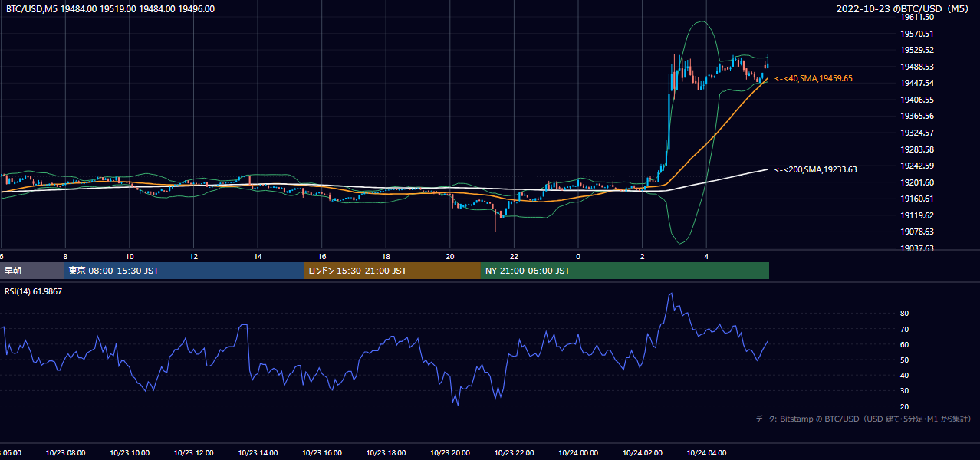The width and height of the screenshot is (980, 460).
Task: Click RSI axis level 70
Action: tap(904, 329)
